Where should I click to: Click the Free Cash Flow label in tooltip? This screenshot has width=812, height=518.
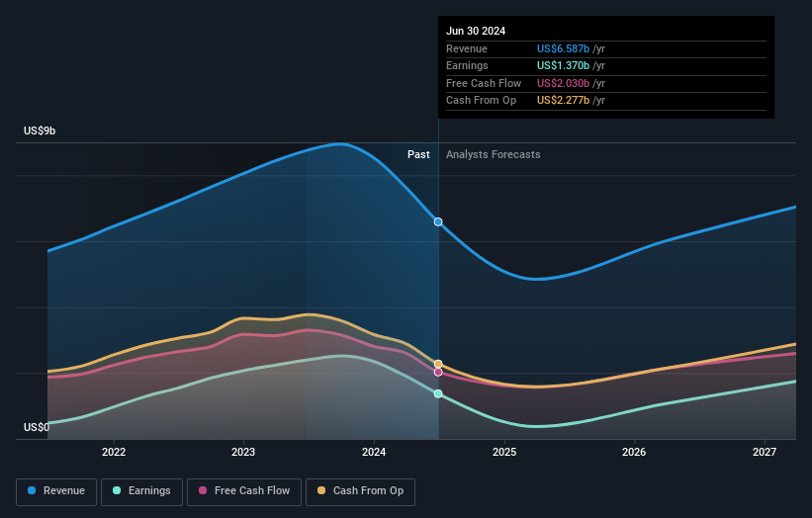point(484,83)
